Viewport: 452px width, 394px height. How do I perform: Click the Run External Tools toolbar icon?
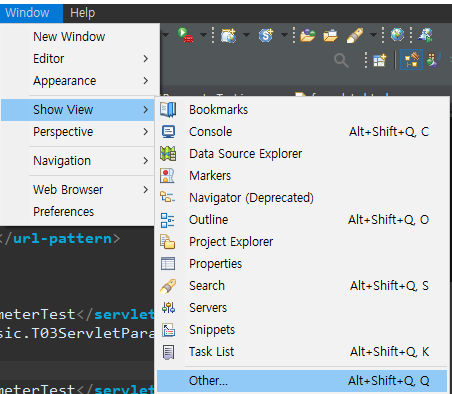tap(185, 35)
